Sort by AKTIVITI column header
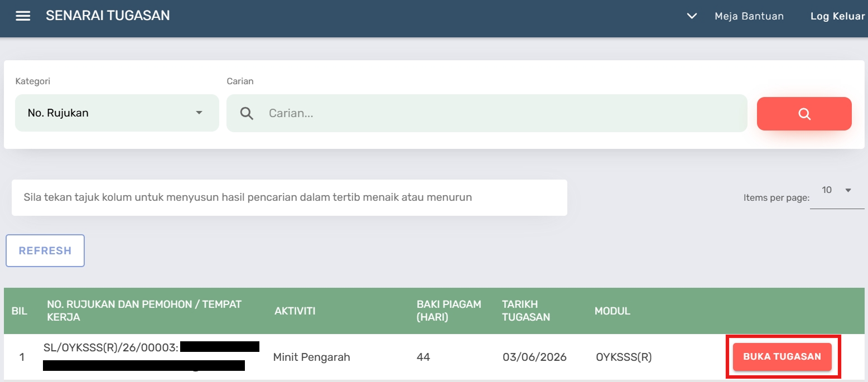 coord(295,311)
